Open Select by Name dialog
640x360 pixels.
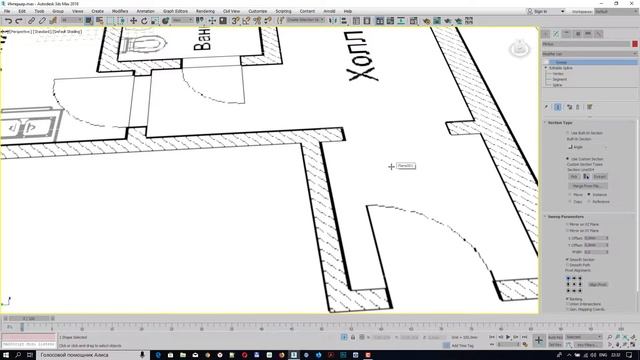pos(100,21)
